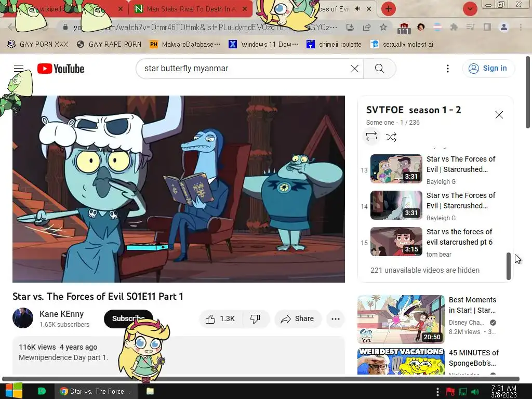
Task: Open 'Best Moments in Star!' recommended video thumbnail
Action: 401,320
